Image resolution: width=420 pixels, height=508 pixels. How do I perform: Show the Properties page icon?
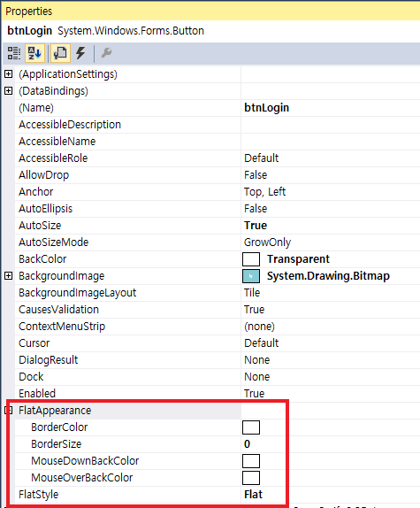60,53
